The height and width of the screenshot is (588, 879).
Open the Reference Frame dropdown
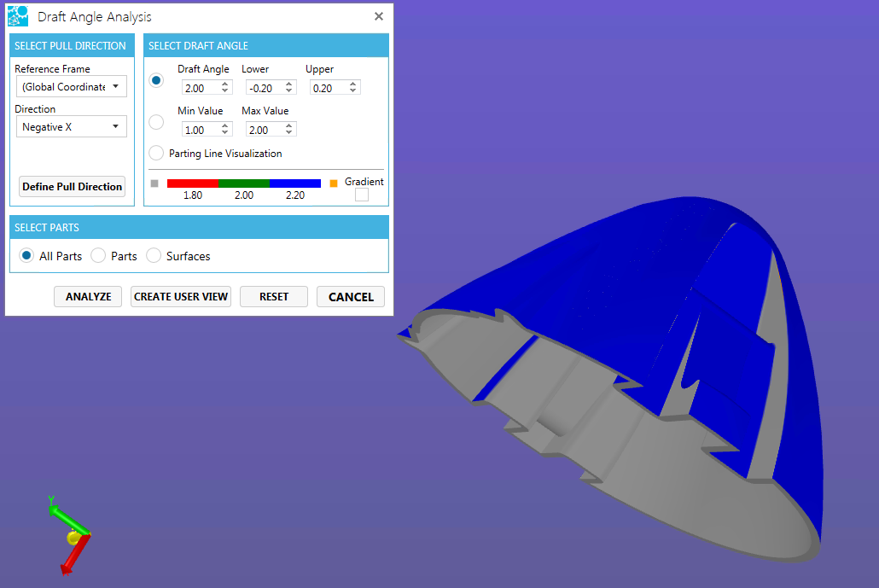71,86
